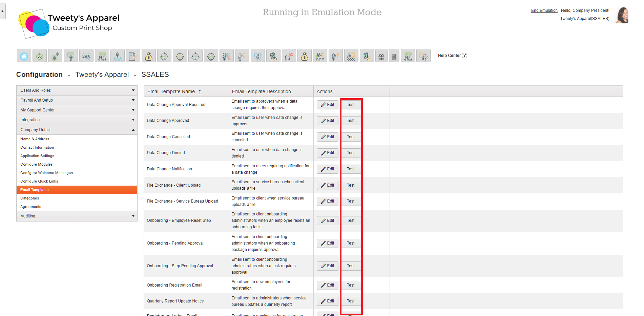Expand the Auditing section
This screenshot has height=316, width=644.
pyautogui.click(x=77, y=216)
